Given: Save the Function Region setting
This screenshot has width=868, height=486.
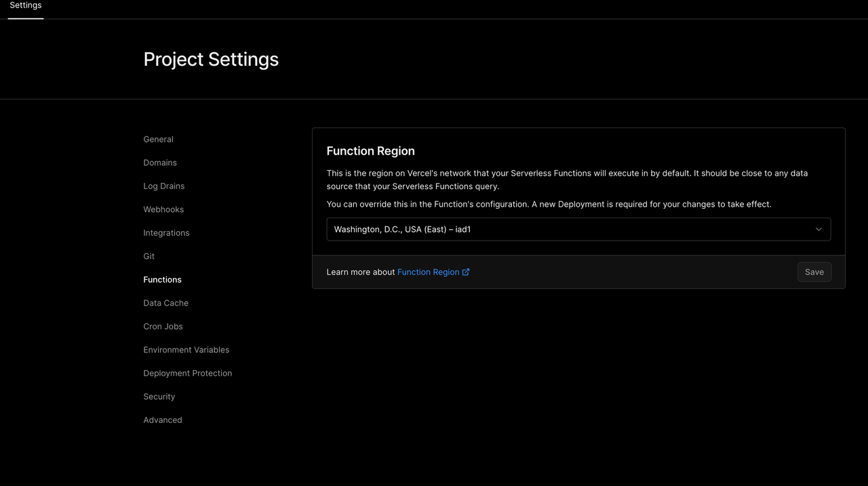Looking at the screenshot, I should tap(814, 272).
